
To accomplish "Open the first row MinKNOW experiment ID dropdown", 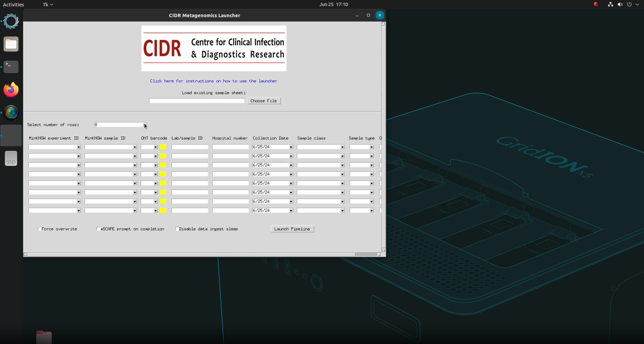I will pyautogui.click(x=78, y=147).
